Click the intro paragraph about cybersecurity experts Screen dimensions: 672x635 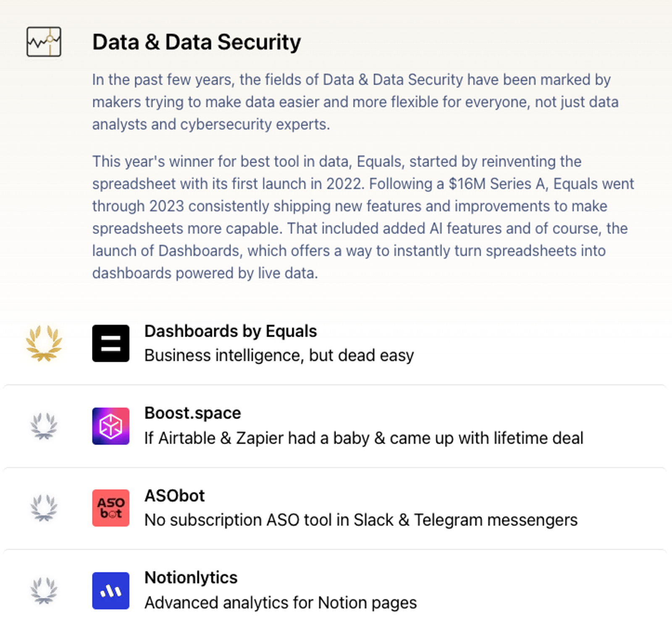355,102
